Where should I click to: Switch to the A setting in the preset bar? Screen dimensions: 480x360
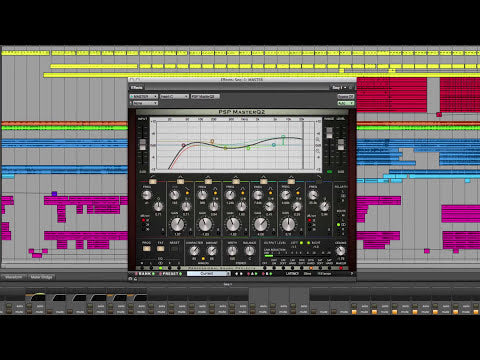click(x=252, y=274)
